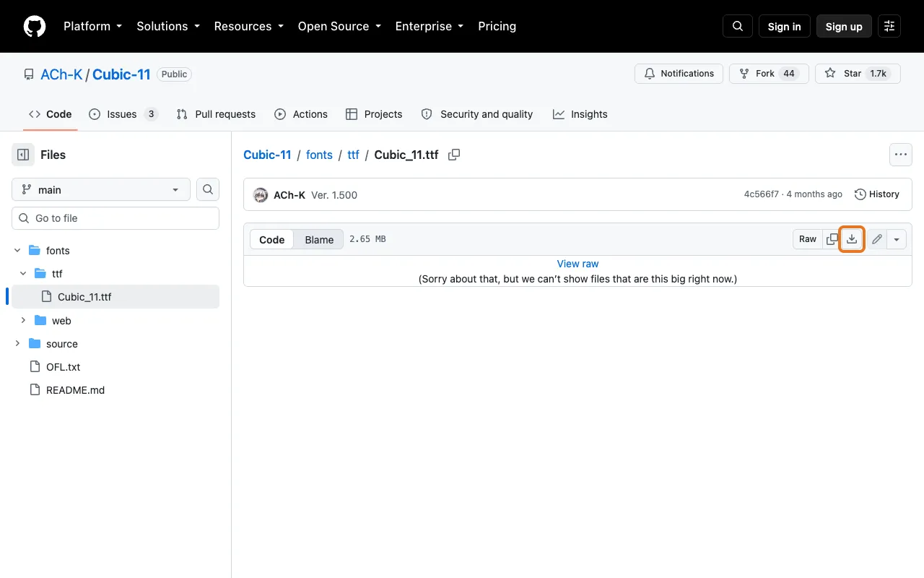This screenshot has height=578, width=924.
Task: Open the more file actions ellipsis
Action: [900, 155]
